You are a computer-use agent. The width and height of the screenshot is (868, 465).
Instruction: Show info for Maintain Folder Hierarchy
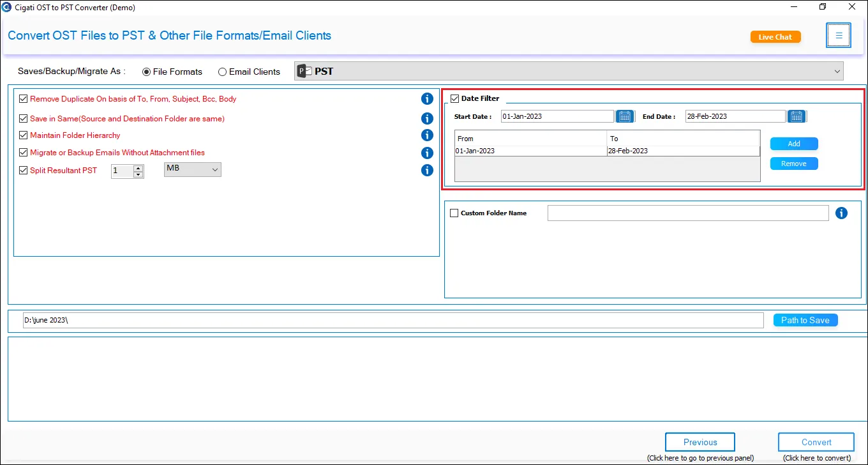pos(428,135)
